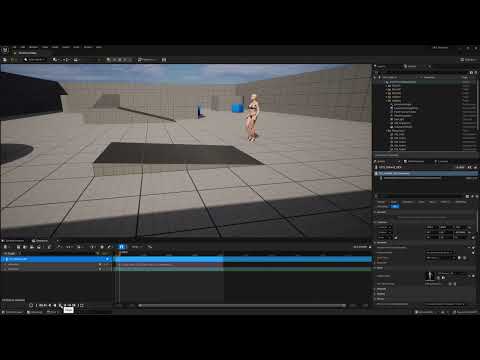Select the Rendering filter in Details
Image resolution: width=480 pixels, height=360 pixels.
pyautogui.click(x=460, y=202)
